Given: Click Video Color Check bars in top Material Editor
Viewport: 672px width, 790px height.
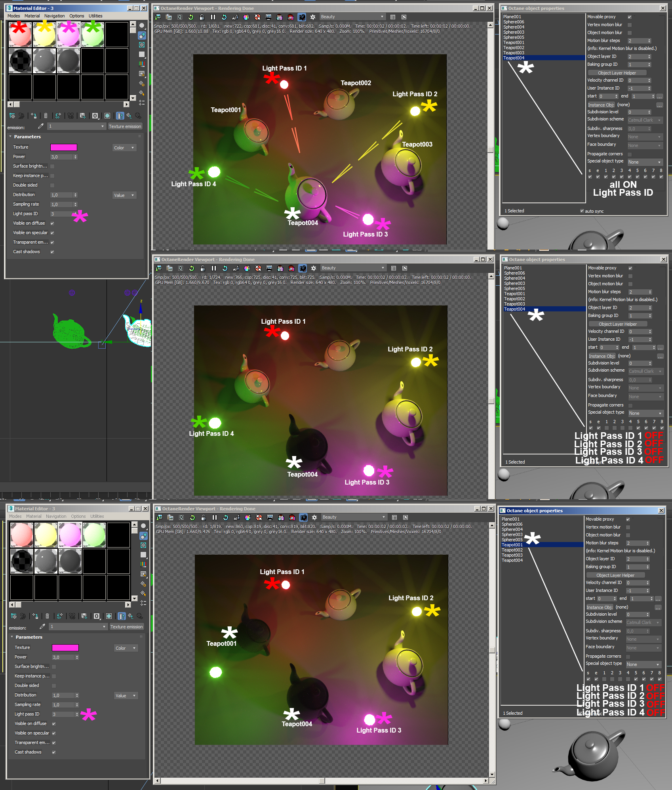Looking at the screenshot, I should (x=142, y=64).
